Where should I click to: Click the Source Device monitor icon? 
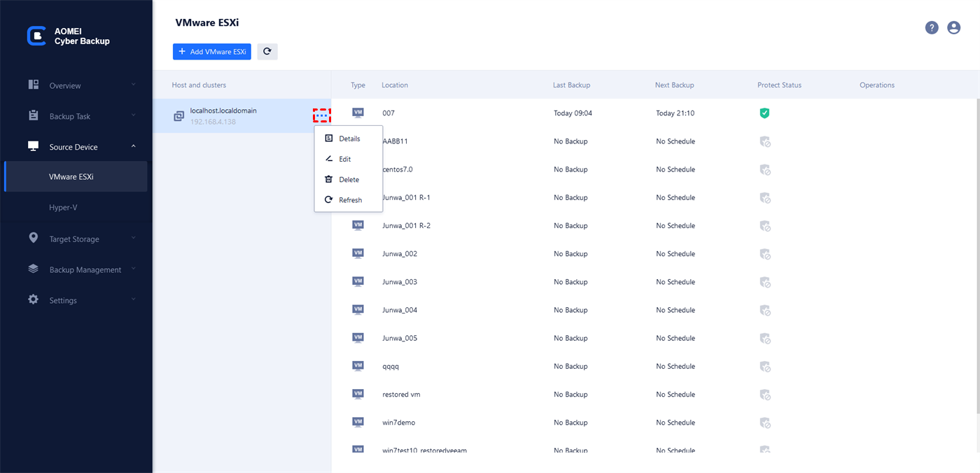click(x=34, y=146)
